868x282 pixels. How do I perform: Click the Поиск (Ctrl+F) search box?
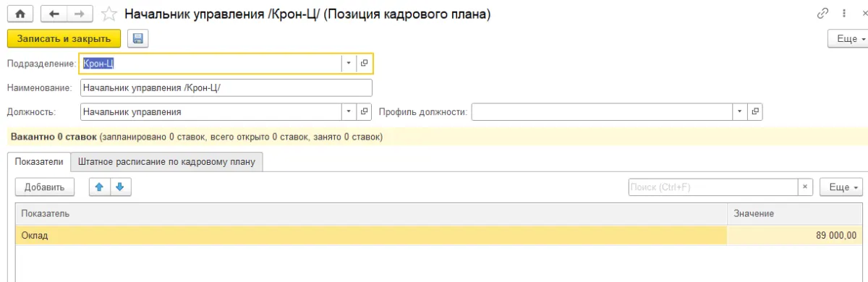coord(713,187)
